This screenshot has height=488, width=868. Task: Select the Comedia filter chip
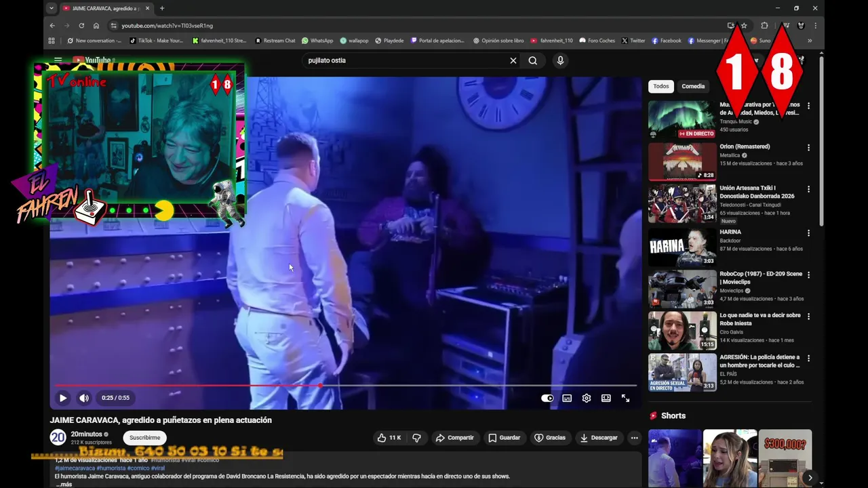click(693, 86)
